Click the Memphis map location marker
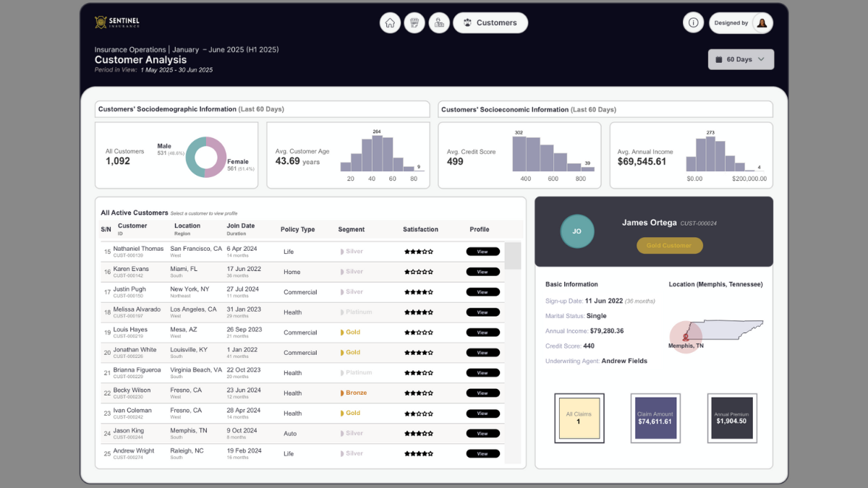 (685, 337)
